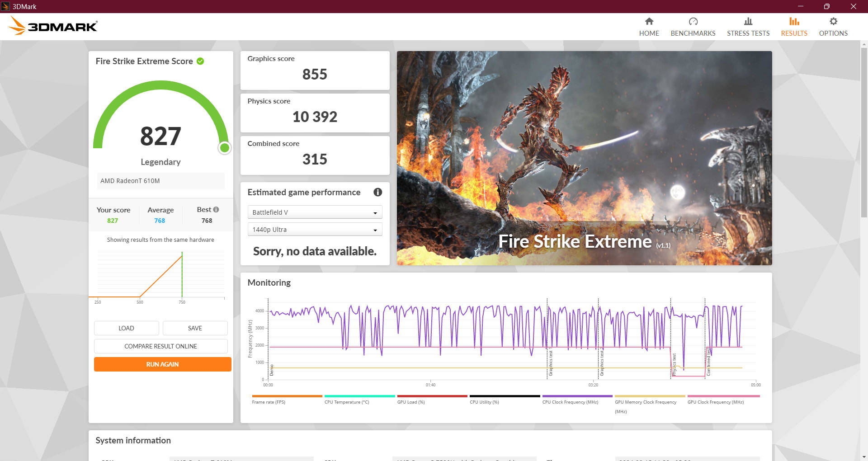868x461 pixels.
Task: Click the BENCHMARKS menu label
Action: coord(693,33)
